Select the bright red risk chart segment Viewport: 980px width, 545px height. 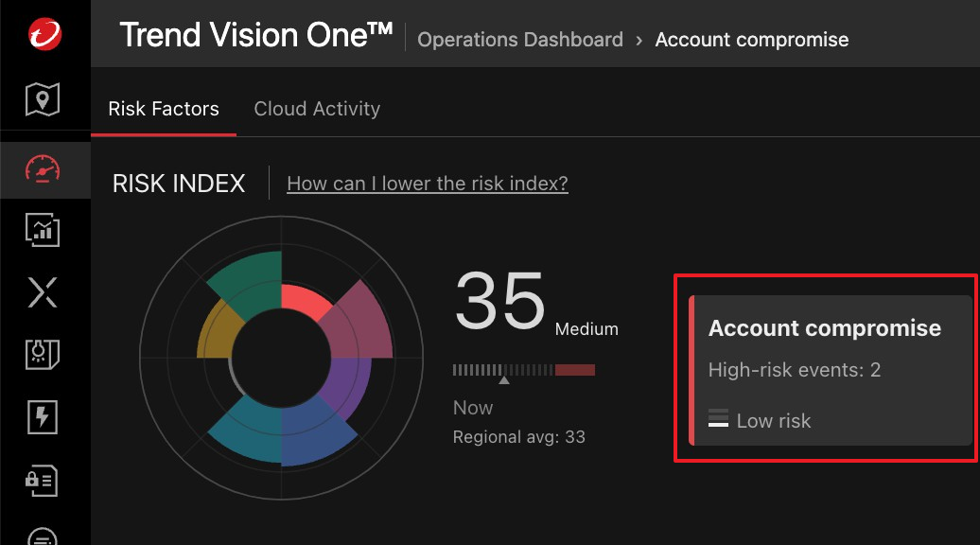point(305,303)
